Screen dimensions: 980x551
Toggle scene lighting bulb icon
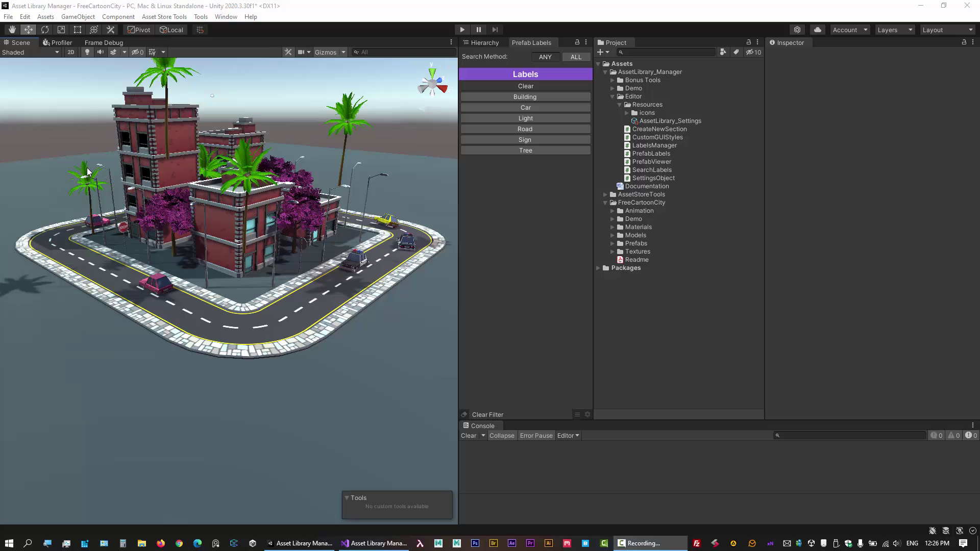pyautogui.click(x=87, y=52)
